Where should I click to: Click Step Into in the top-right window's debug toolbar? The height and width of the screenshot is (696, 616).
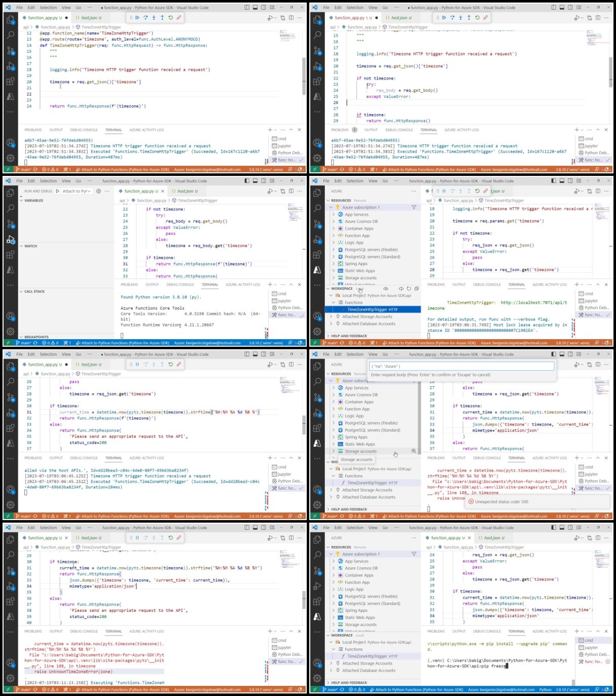coord(460,18)
